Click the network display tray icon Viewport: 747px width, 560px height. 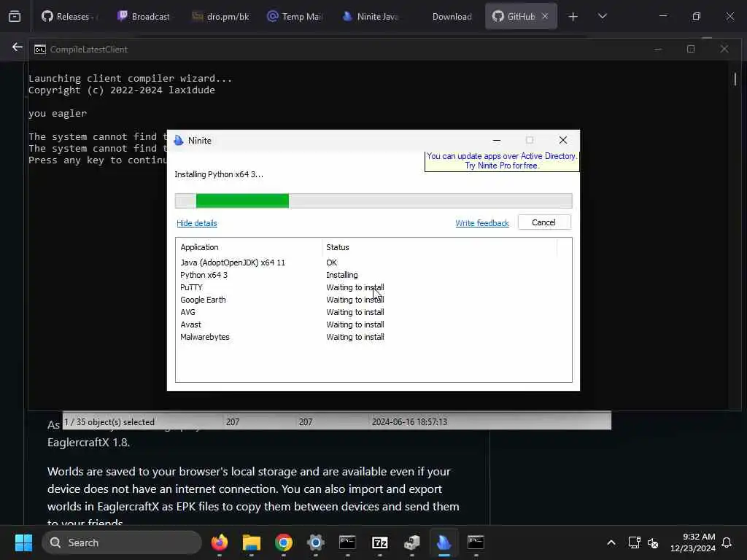(x=634, y=542)
